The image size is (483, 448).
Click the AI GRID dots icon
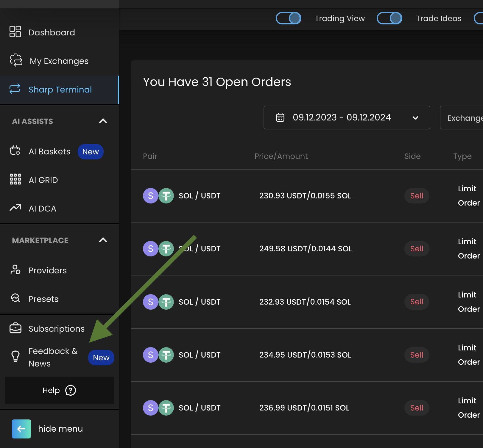15,179
